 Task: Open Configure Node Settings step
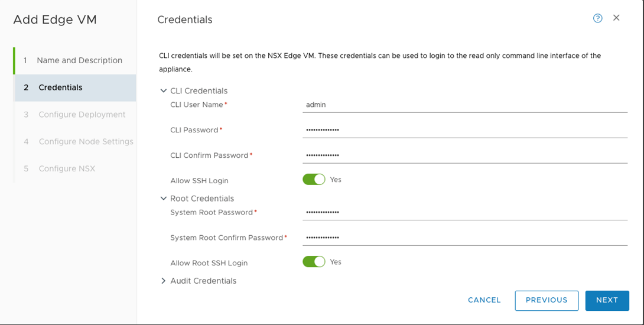[x=86, y=142]
